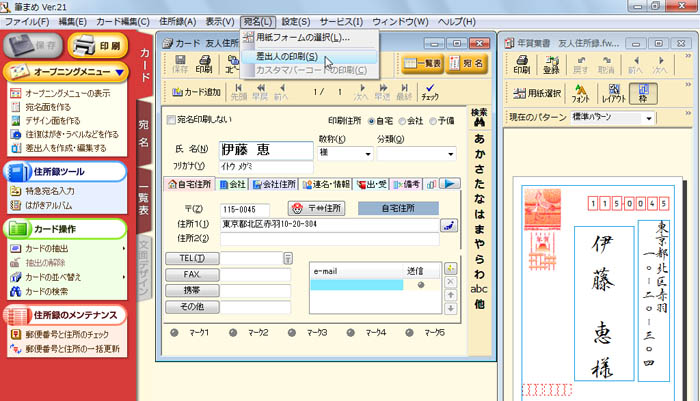Expand the 分類 category dropdown
Screen dimensions: 700x401
[x=450, y=155]
